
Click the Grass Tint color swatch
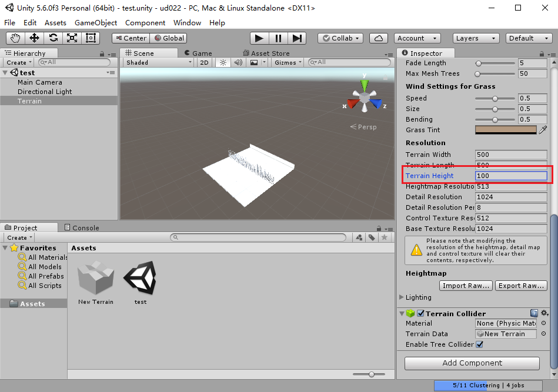[x=506, y=130]
